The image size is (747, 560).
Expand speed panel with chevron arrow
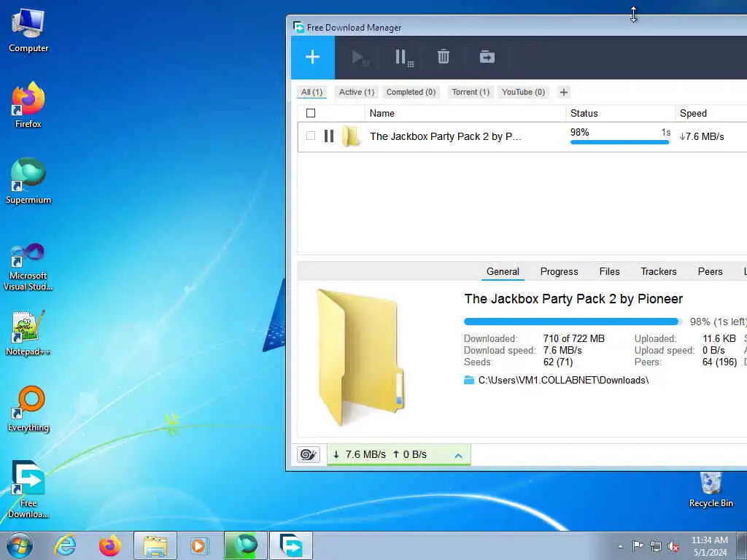click(458, 456)
